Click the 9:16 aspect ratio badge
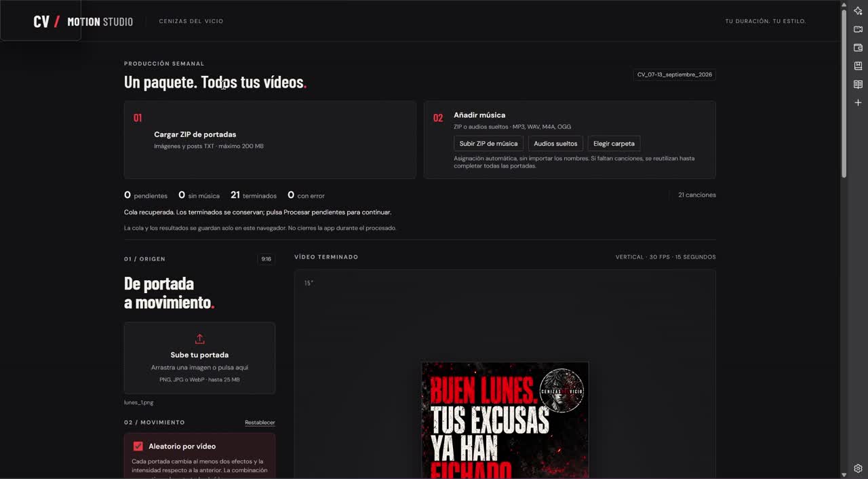 pos(267,259)
